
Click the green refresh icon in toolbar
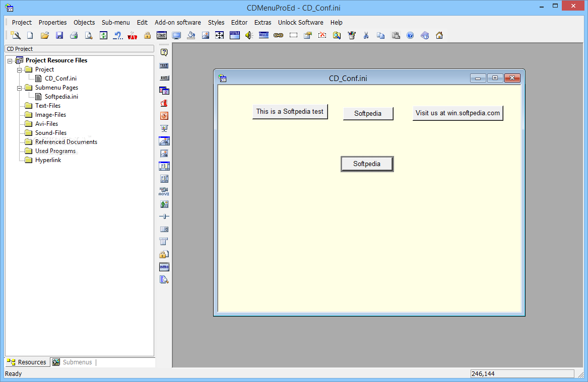[x=103, y=35]
